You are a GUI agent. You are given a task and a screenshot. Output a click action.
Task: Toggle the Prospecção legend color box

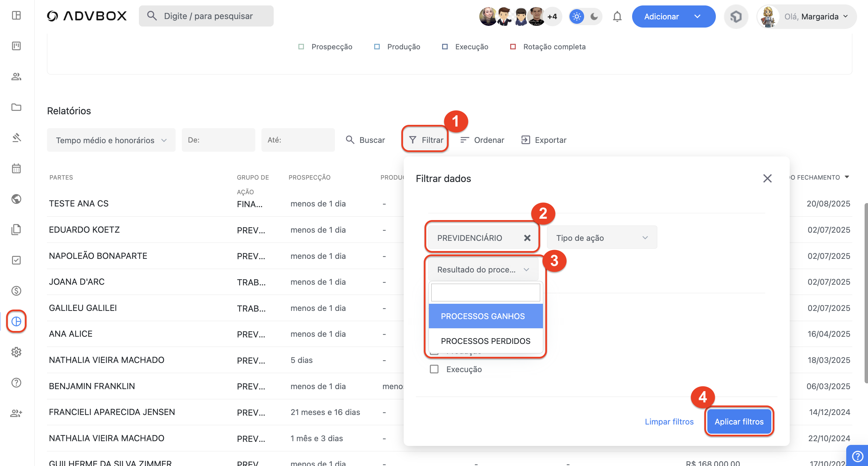301,47
